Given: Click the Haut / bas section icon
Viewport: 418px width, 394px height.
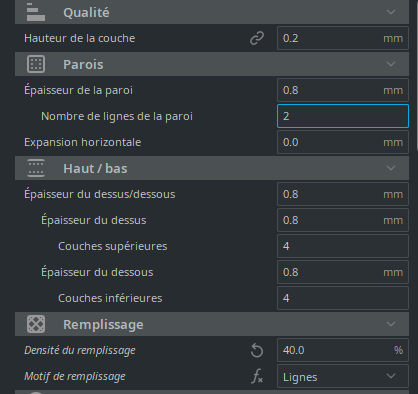Looking at the screenshot, I should 36,168.
